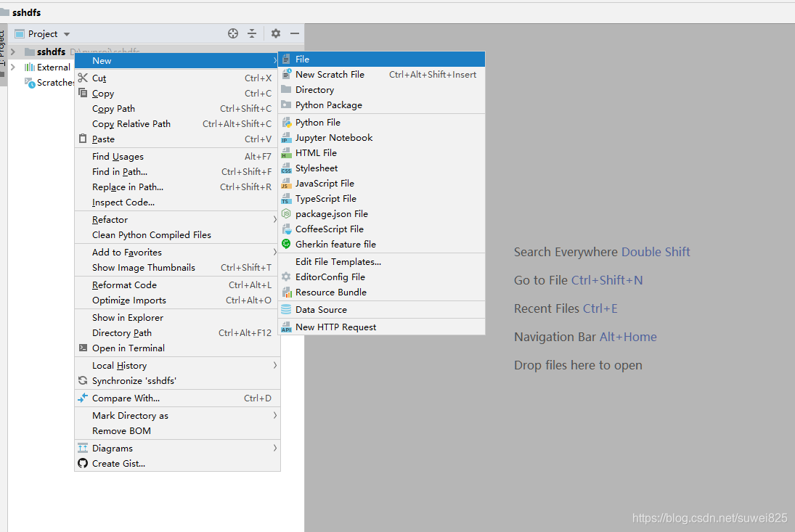
Task: Choose Copy Relative Path
Action: pyautogui.click(x=177, y=123)
